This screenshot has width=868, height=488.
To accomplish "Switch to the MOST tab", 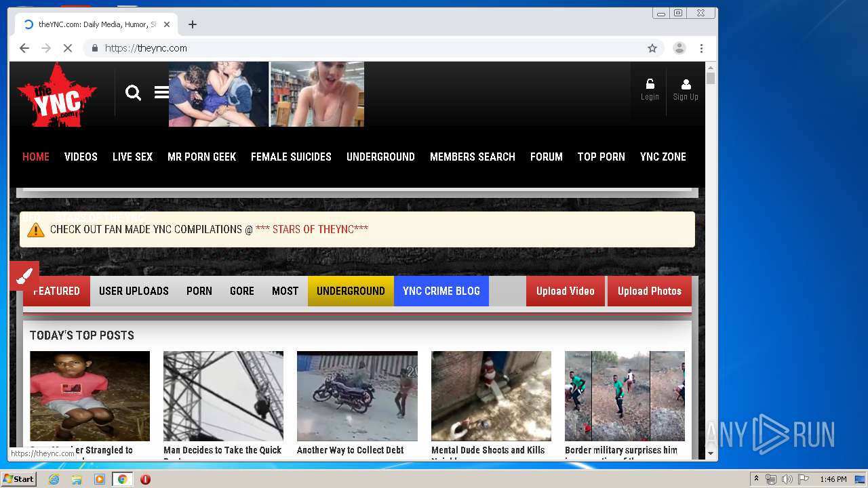I will (x=285, y=291).
